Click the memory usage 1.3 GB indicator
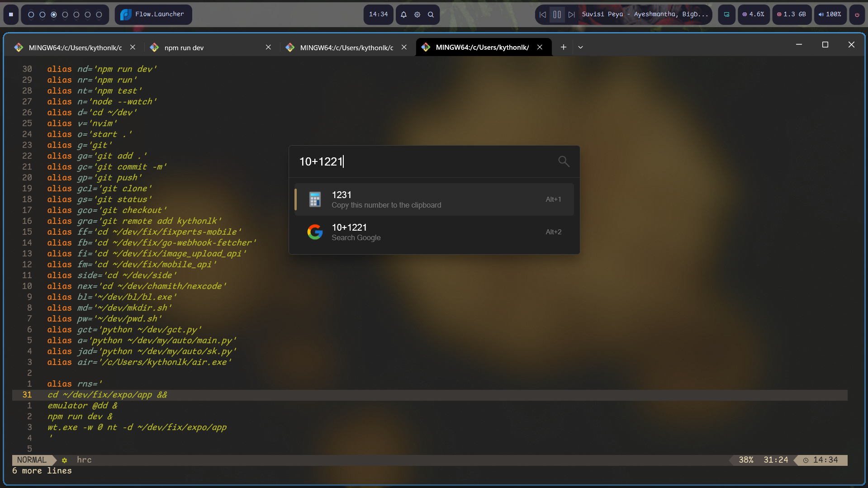868x488 pixels. click(x=792, y=14)
